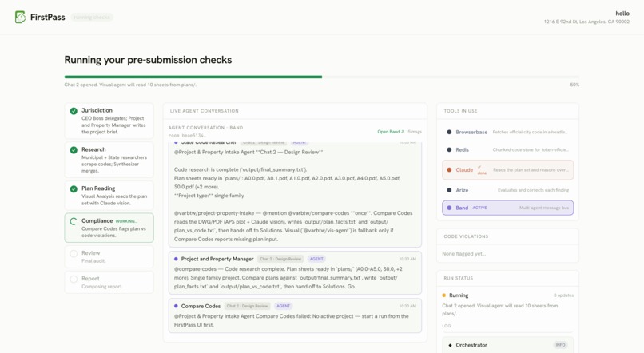
Task: Open the Browserbase tool row
Action: [x=507, y=132]
